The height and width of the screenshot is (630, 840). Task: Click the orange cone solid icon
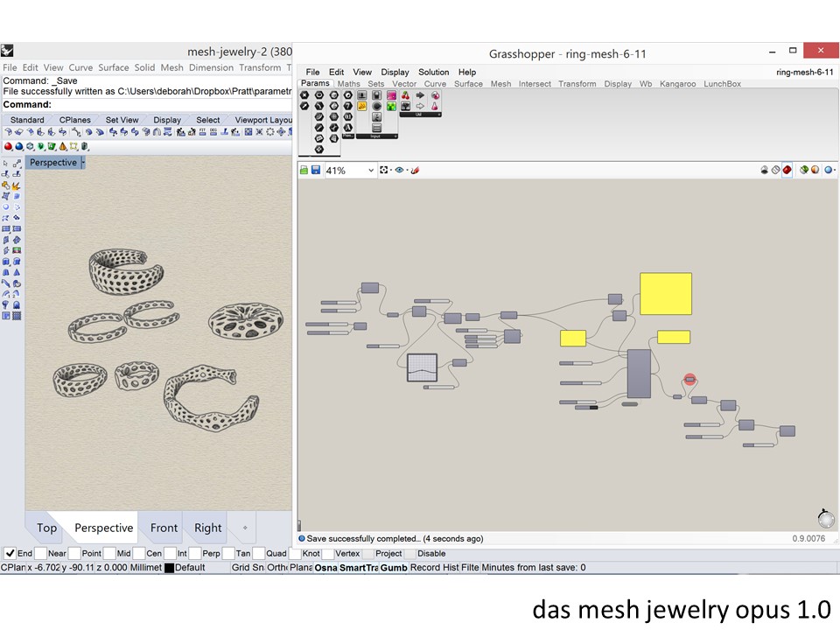coord(62,147)
